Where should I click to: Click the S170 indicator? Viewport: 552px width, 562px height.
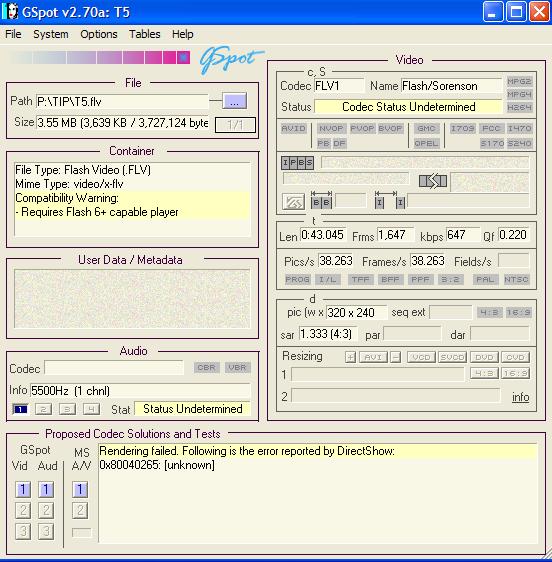point(492,143)
